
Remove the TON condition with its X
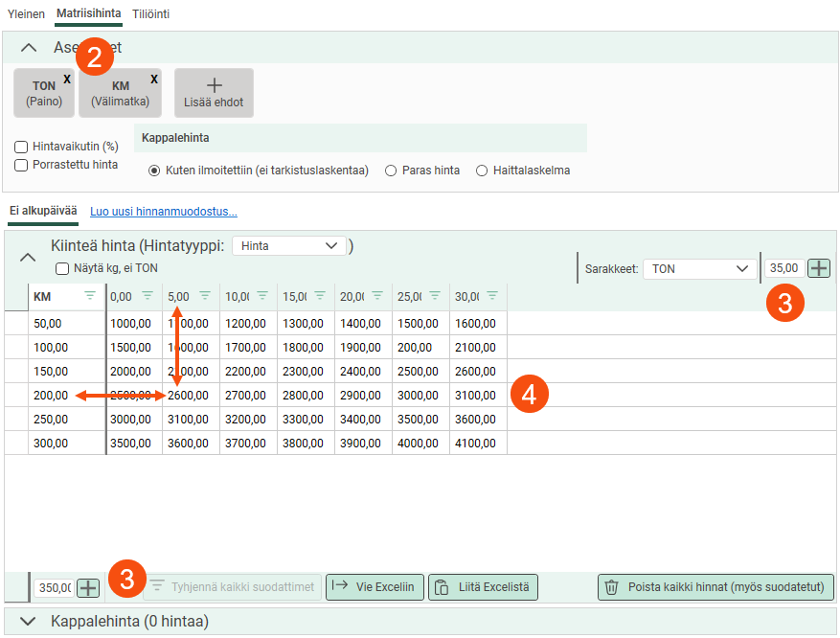coord(67,80)
